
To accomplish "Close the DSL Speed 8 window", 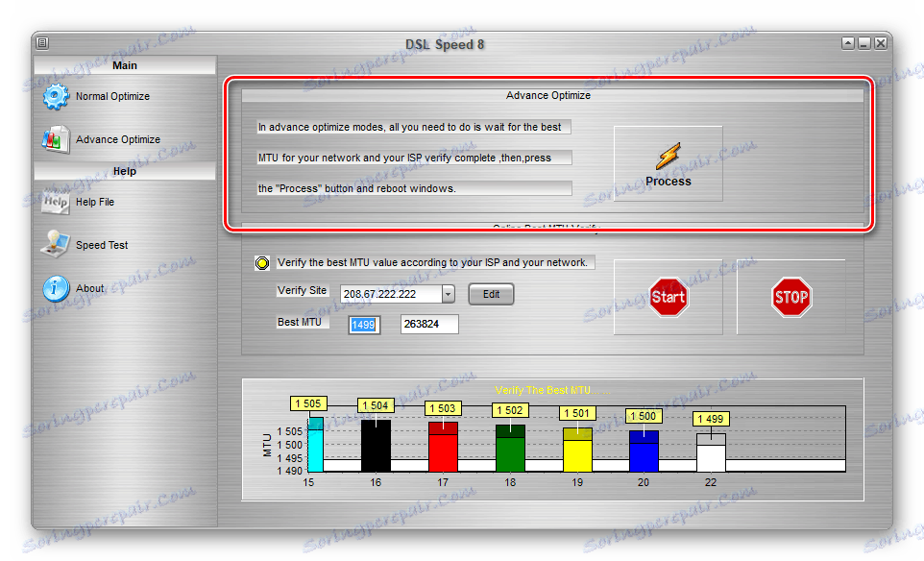I will click(881, 43).
